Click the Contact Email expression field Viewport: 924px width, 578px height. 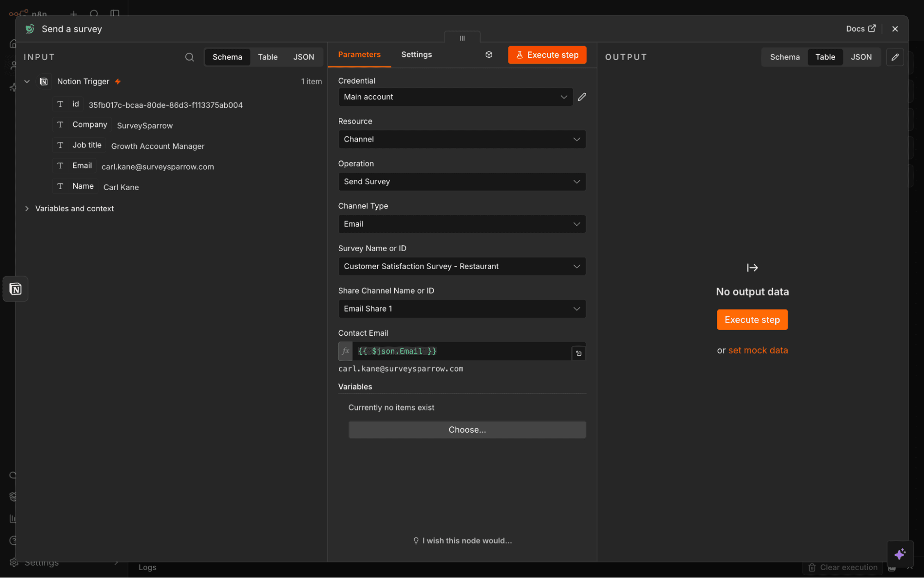[462, 351]
